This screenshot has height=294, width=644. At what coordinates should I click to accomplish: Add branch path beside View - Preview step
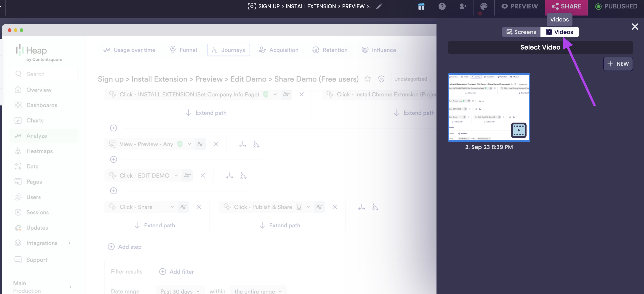coord(242,144)
